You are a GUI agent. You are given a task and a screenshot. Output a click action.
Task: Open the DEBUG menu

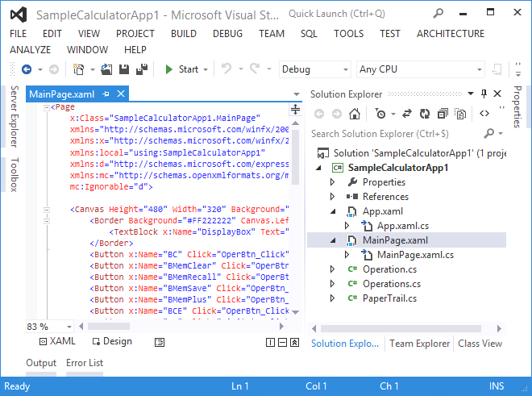pyautogui.click(x=227, y=34)
